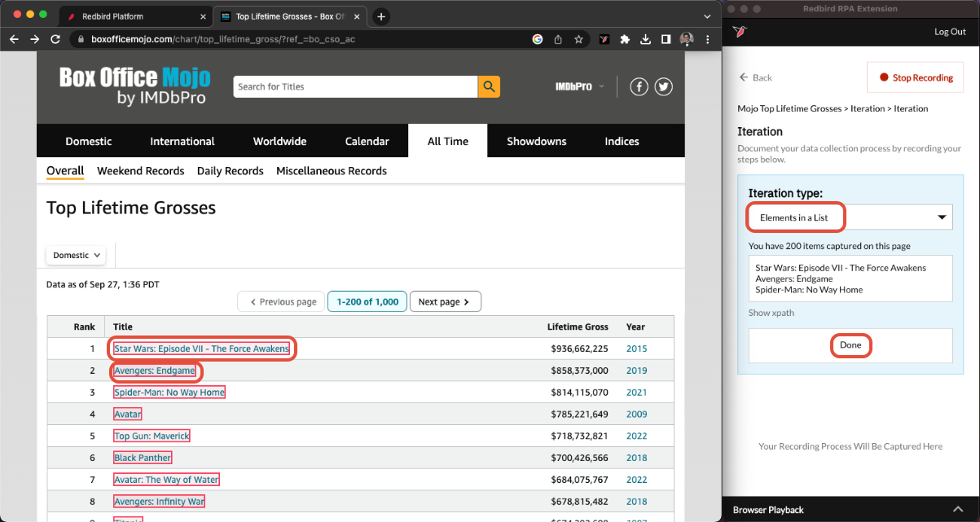Click the Previous page button
Screen dimensions: 980x522
[x=282, y=301]
